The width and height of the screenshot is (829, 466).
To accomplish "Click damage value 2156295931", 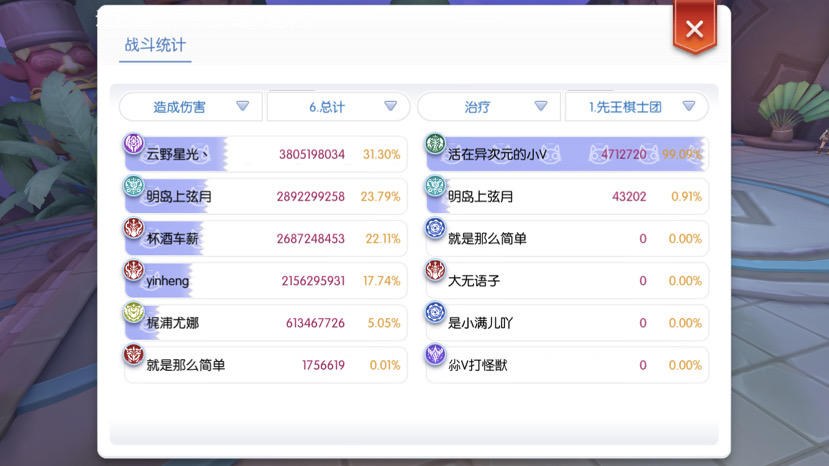I will click(313, 281).
